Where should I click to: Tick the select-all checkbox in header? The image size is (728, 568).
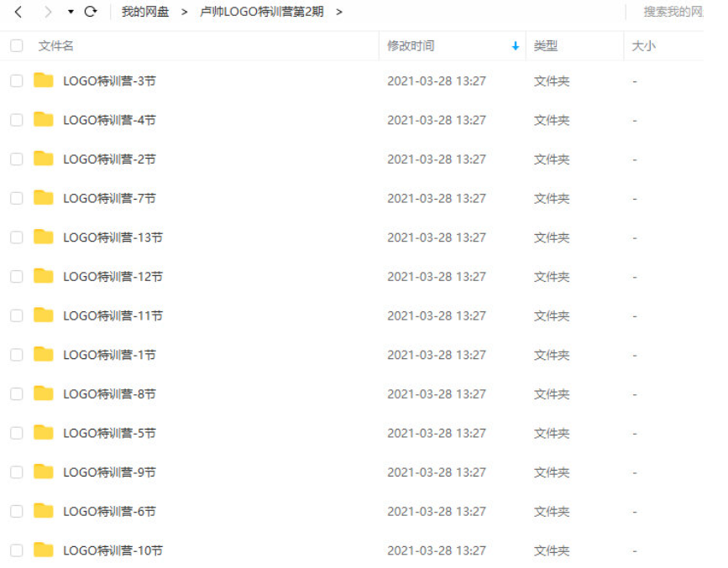[17, 45]
